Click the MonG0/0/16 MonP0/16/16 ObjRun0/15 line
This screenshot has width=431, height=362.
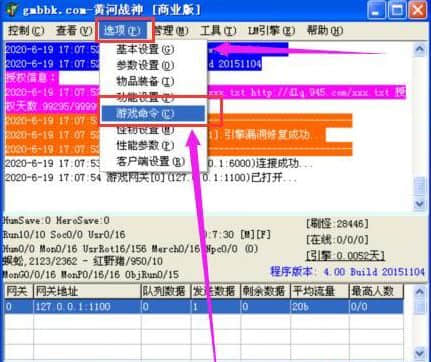coord(91,275)
